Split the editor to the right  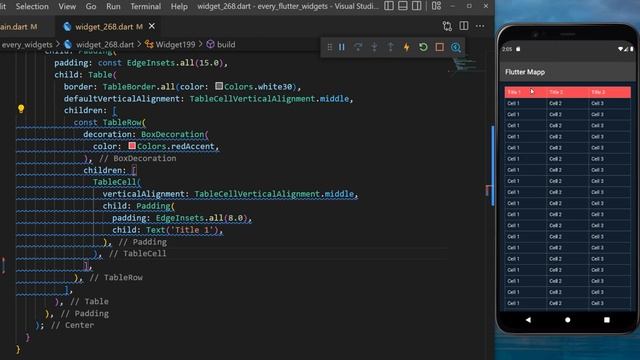464,26
